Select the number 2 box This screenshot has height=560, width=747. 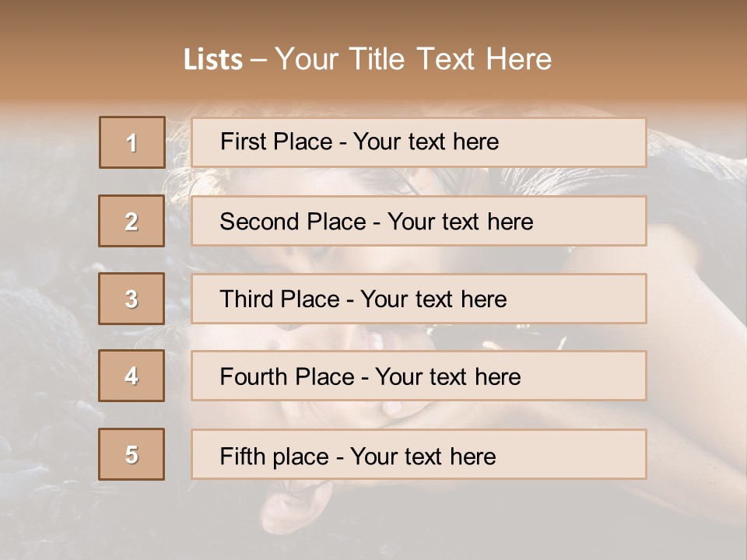(132, 221)
